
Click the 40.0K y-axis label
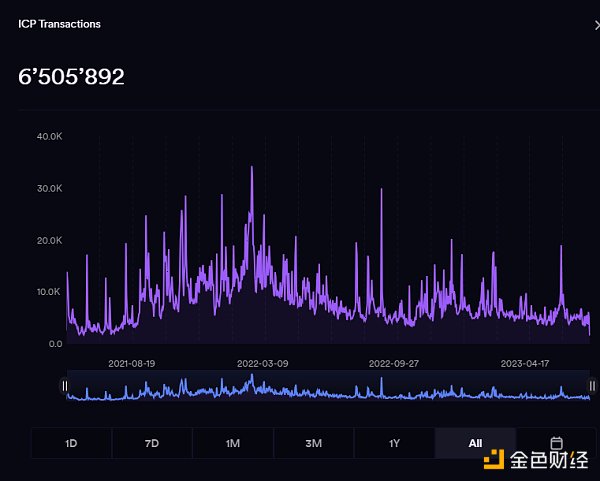pyautogui.click(x=49, y=136)
